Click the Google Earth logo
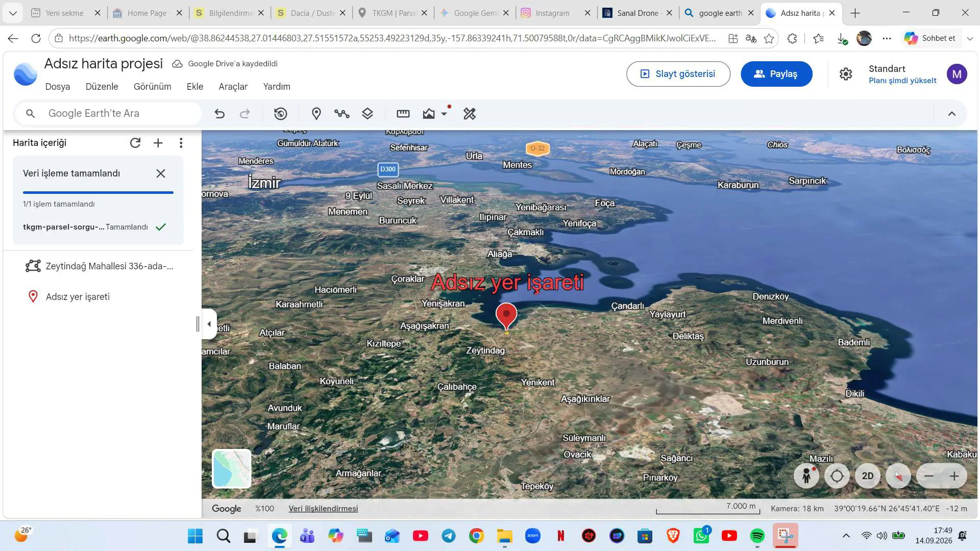Image resolution: width=980 pixels, height=551 pixels. pyautogui.click(x=25, y=74)
